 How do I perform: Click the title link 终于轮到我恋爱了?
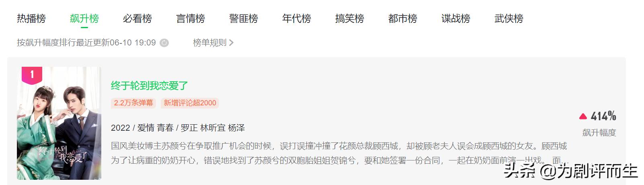150,86
